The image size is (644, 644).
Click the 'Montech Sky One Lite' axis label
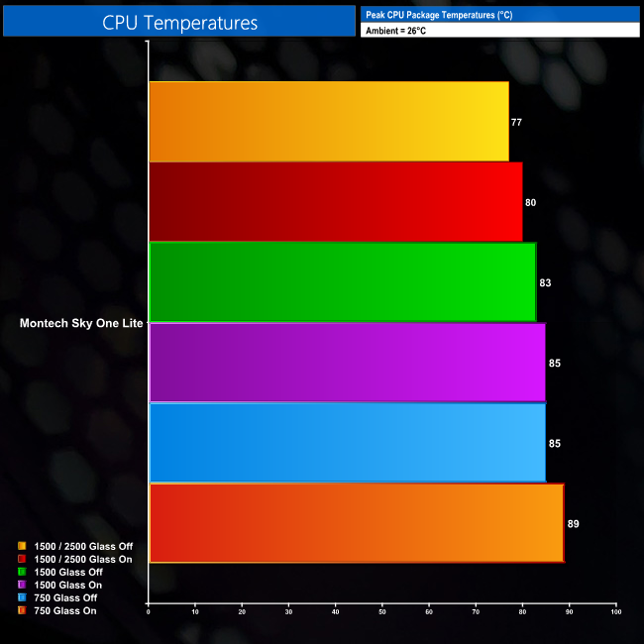pos(81,323)
